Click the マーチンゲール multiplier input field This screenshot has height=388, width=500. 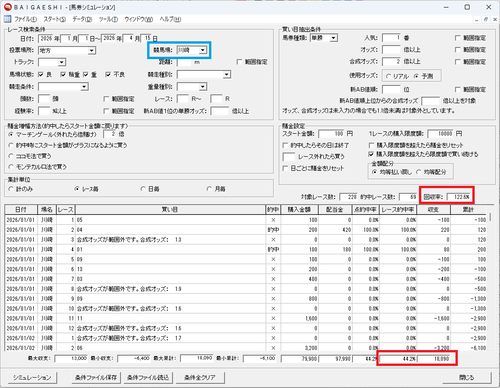[110, 134]
